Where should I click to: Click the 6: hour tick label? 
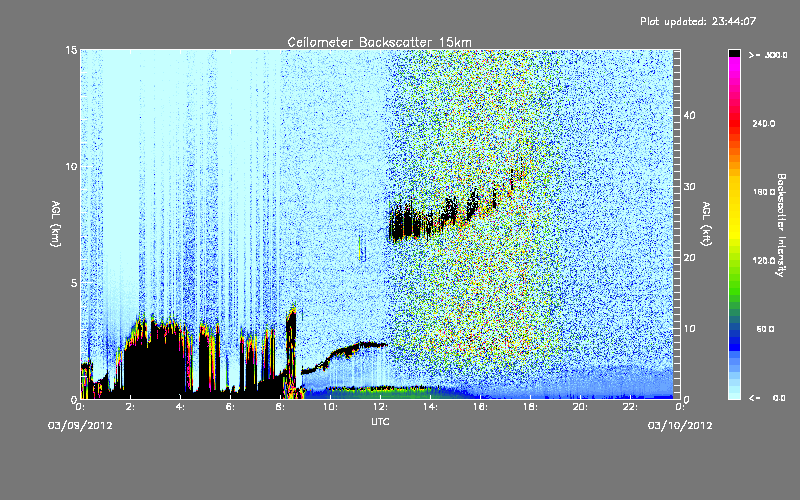230,407
